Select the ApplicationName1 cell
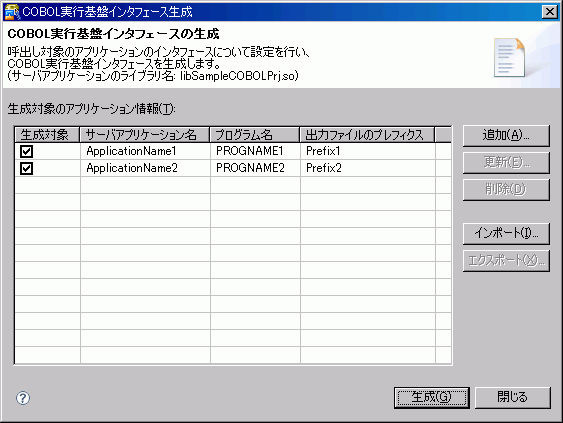563x423 pixels. click(145, 151)
